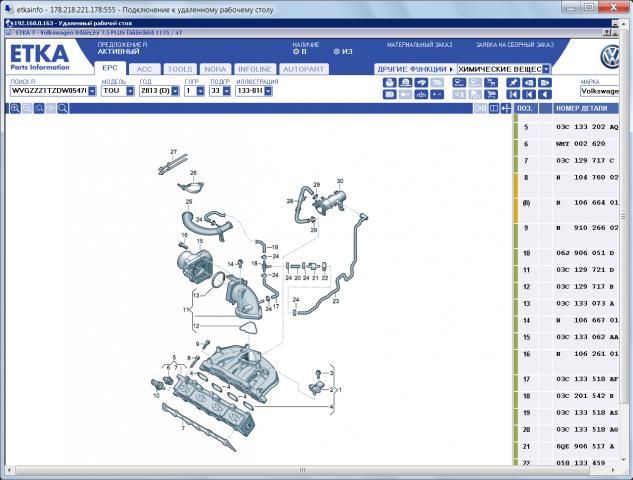633x480 pixels.
Task: Click the pushpin icon in the toolbar
Action: click(x=513, y=83)
